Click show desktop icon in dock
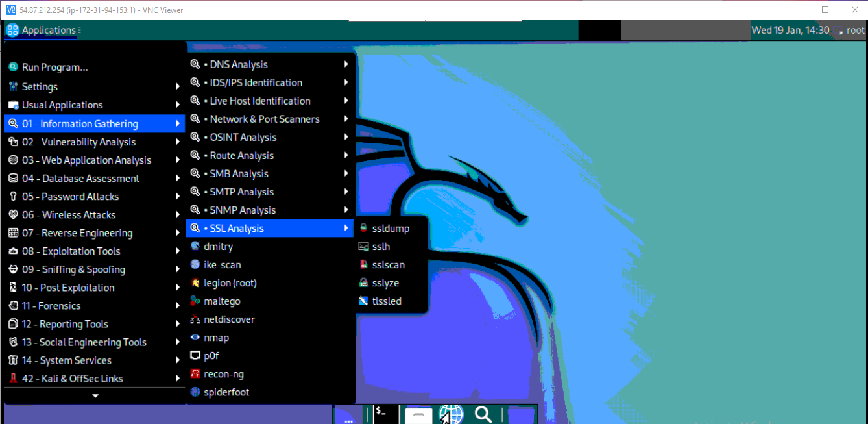Image resolution: width=868 pixels, height=424 pixels. click(x=348, y=416)
